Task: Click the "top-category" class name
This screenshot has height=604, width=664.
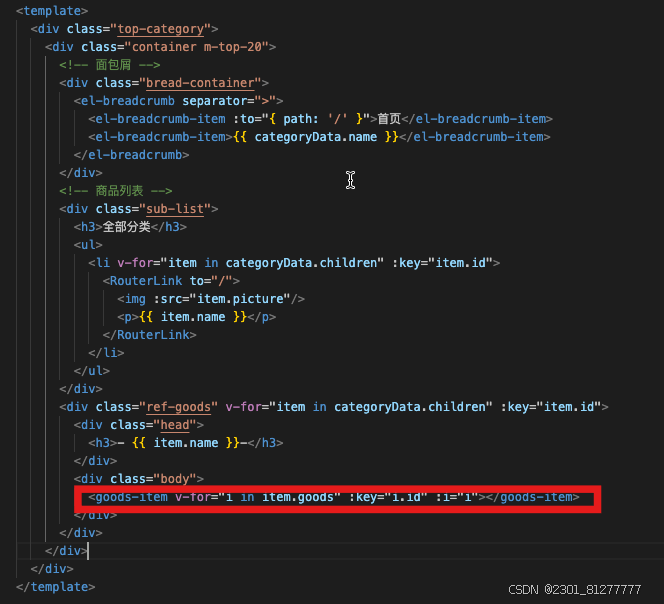Action: (x=160, y=29)
